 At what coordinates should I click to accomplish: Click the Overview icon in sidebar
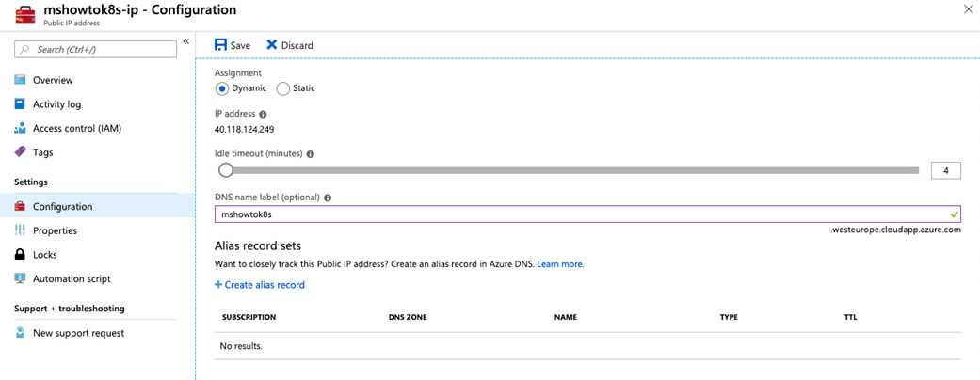coord(20,80)
